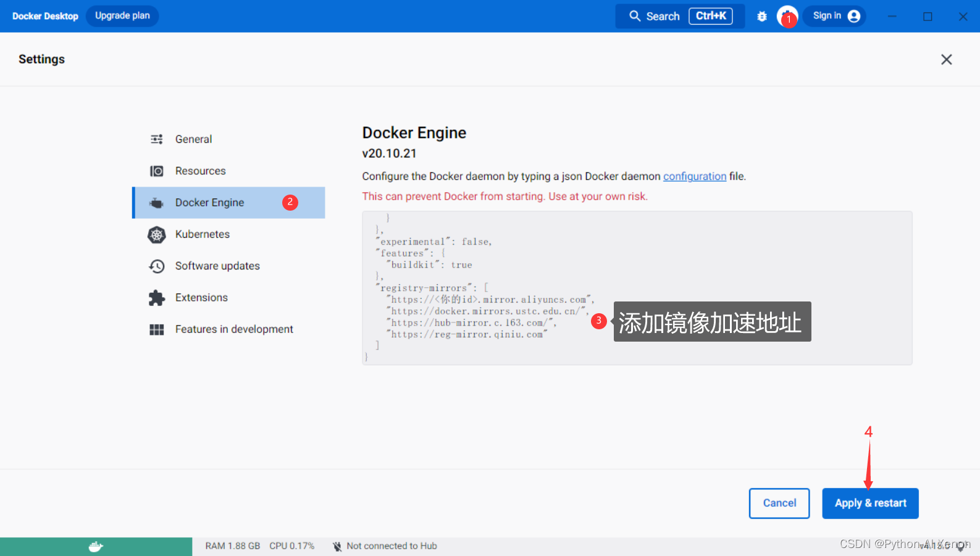Click the hub-mirror.c.163.com mirror line
Viewport: 980px width, 556px height.
point(471,323)
